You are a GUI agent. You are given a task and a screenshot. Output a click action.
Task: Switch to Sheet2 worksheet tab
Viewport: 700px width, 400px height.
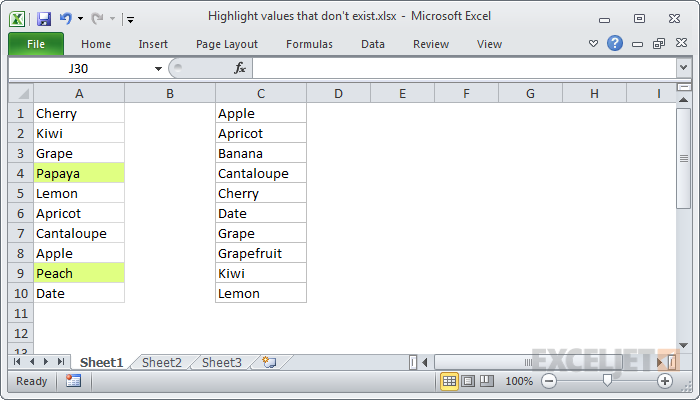(162, 362)
